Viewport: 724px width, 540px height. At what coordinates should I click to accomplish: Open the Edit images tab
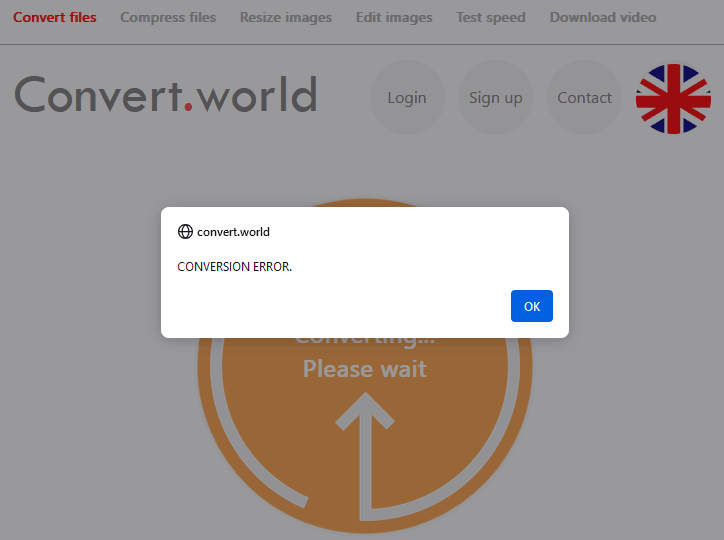point(394,17)
